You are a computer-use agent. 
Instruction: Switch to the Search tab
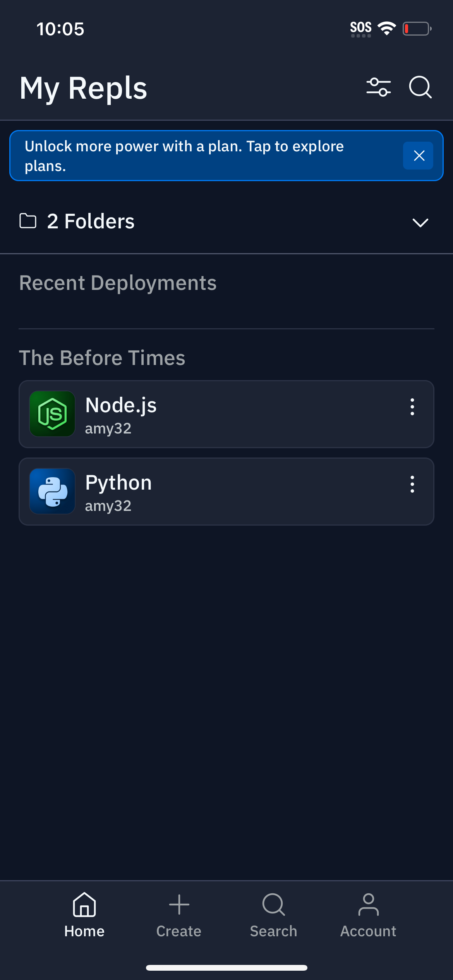(x=273, y=915)
